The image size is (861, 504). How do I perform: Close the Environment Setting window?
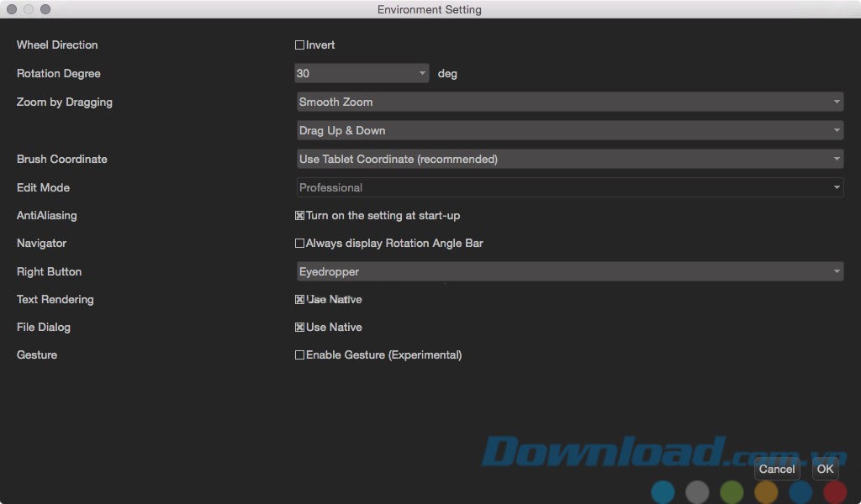point(12,9)
